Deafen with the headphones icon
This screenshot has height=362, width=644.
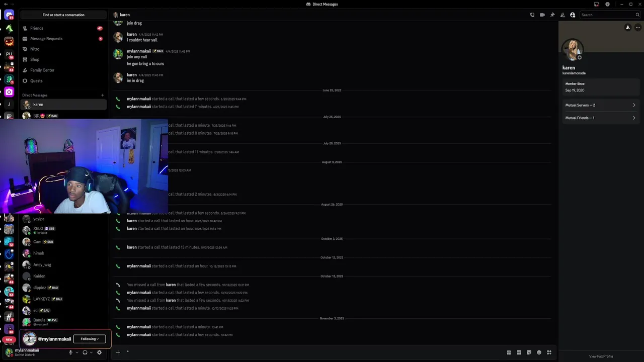pyautogui.click(x=85, y=352)
